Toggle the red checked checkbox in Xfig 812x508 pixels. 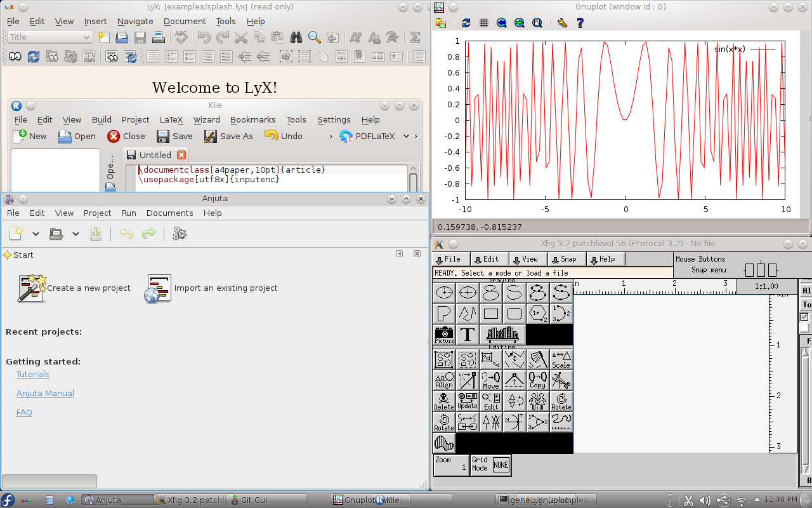(804, 316)
